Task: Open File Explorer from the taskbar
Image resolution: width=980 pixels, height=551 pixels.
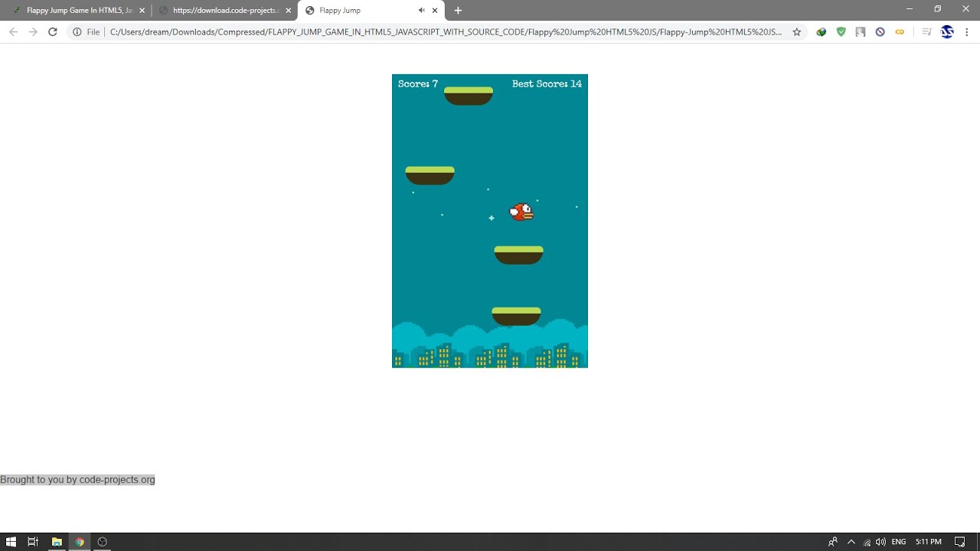Action: pos(57,542)
